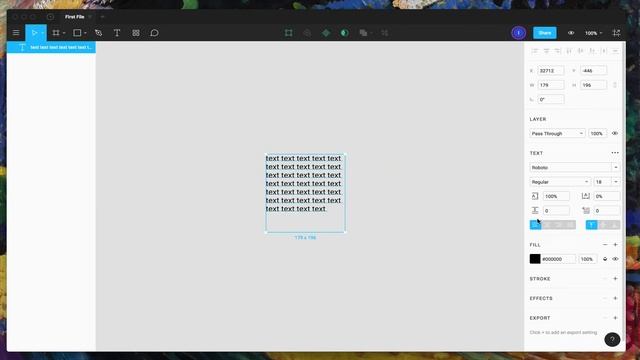Add a fill with plus icon
This screenshot has height=360, width=640.
coord(615,244)
